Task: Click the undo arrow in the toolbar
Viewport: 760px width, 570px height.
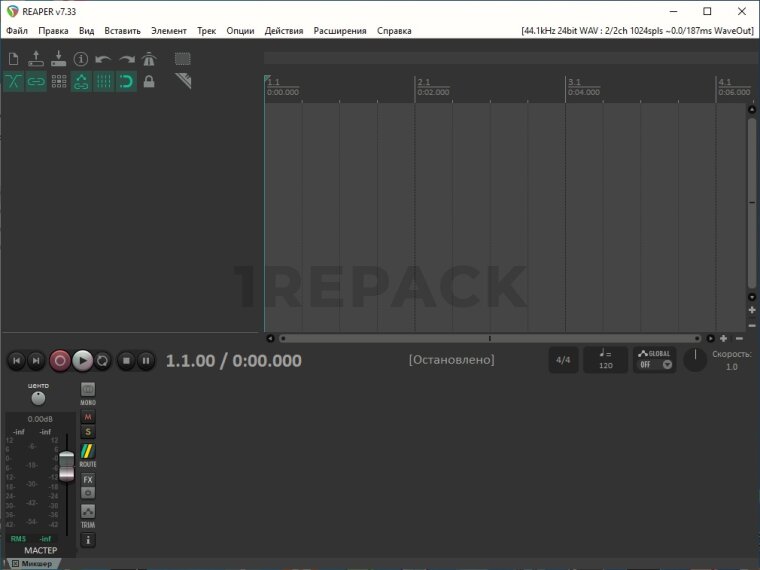Action: 103,59
